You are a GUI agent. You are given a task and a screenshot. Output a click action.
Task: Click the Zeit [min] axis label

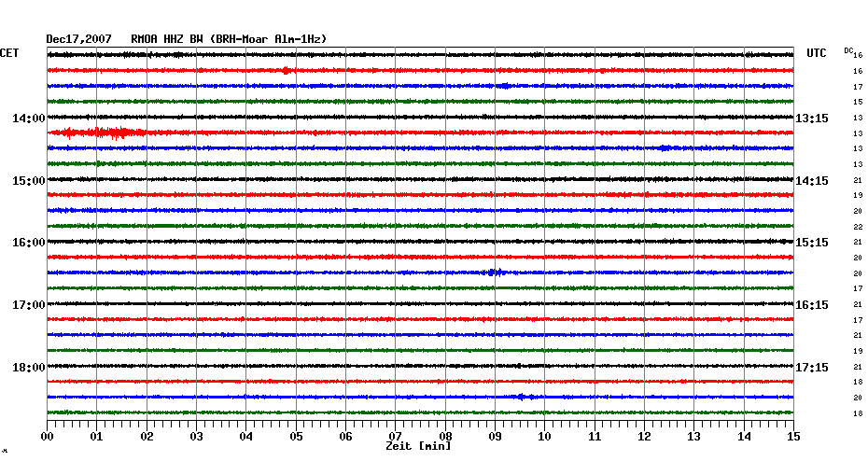pos(418,447)
